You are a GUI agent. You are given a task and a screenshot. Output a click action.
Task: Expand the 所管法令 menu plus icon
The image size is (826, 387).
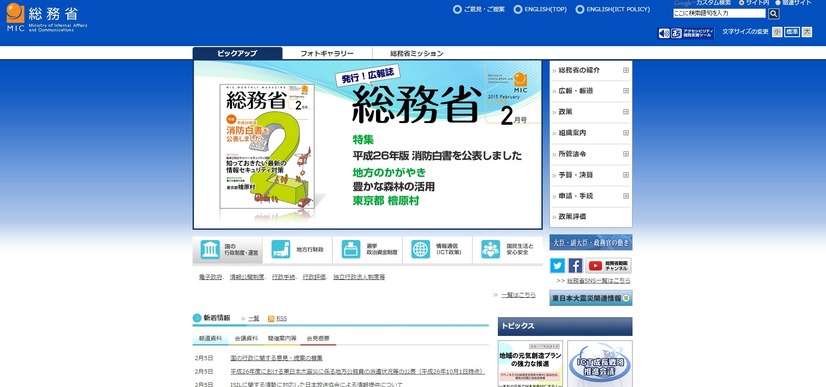(626, 154)
